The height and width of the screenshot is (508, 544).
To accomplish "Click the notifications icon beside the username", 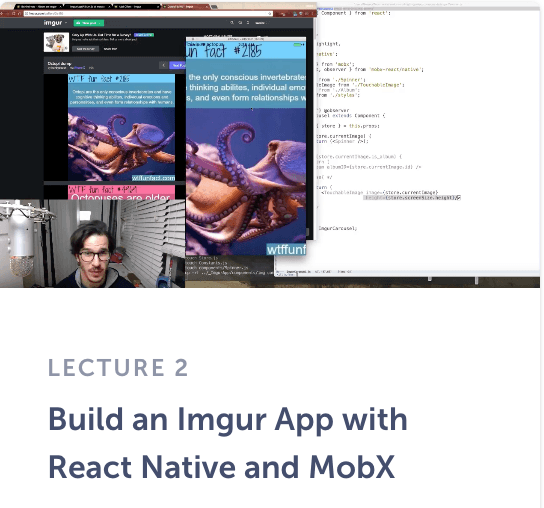I will (248, 23).
